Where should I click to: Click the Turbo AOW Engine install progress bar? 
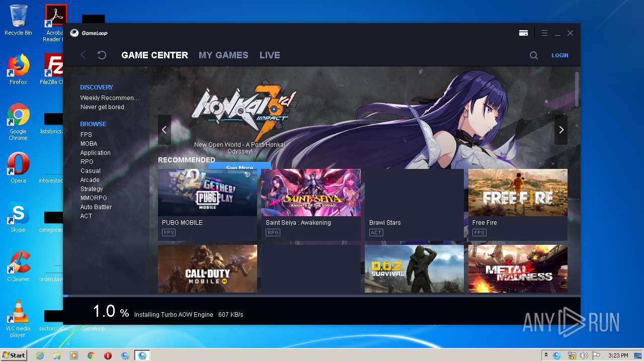point(321,296)
